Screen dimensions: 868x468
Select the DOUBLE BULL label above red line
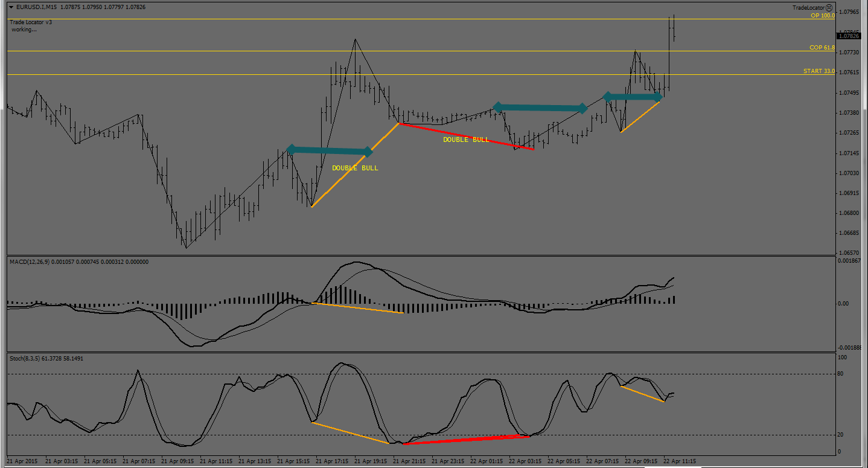click(466, 139)
